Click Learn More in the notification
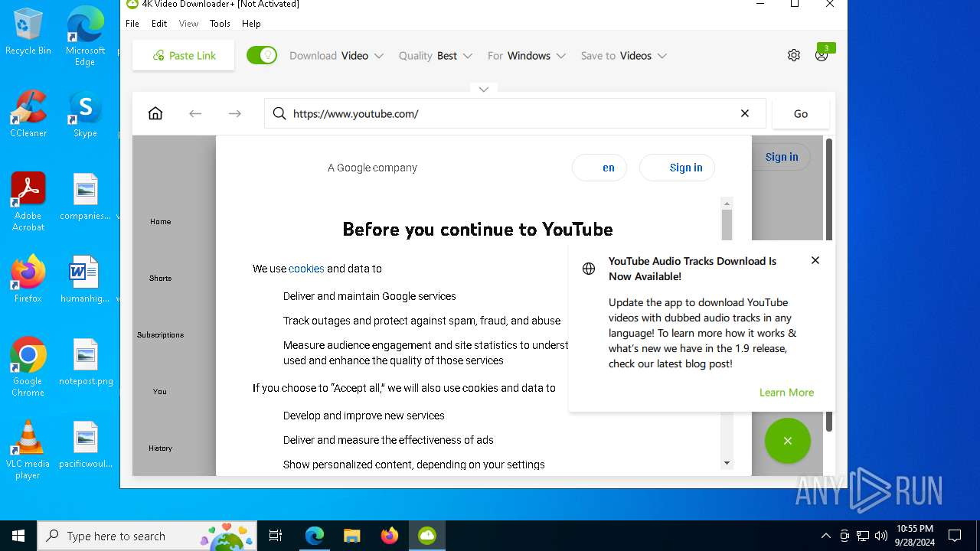 [786, 393]
